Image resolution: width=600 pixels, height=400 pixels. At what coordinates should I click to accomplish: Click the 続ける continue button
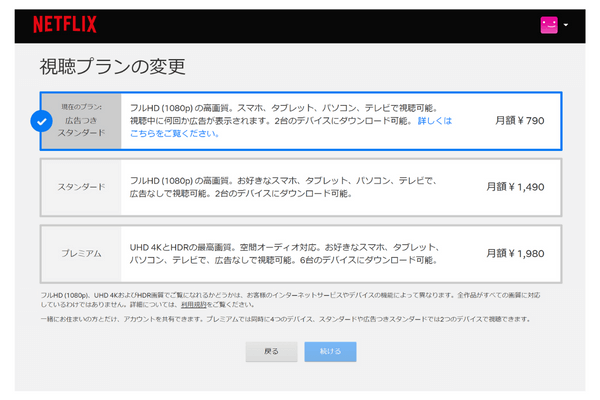pos(330,351)
